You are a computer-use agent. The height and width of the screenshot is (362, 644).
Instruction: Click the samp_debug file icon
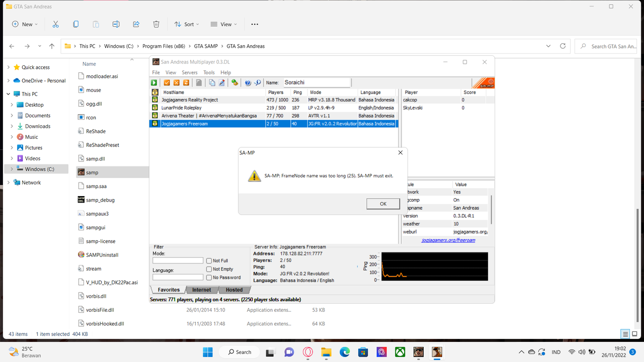[81, 200]
